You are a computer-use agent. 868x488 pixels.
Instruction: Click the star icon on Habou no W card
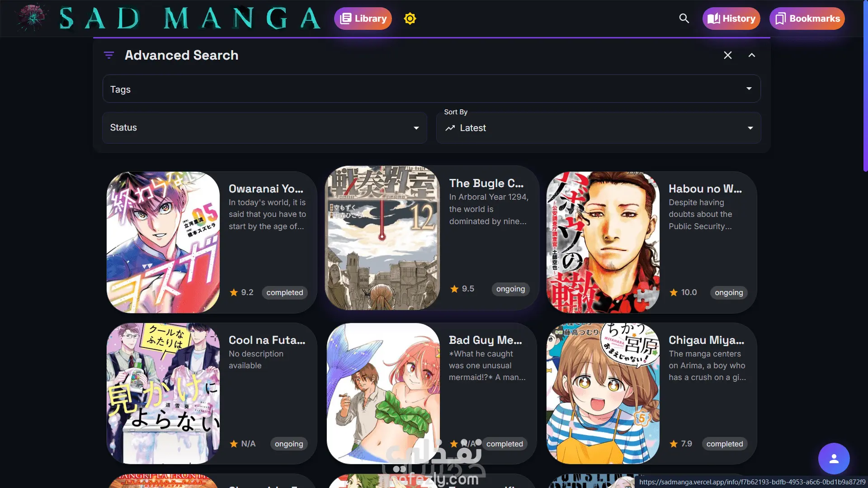[674, 292]
